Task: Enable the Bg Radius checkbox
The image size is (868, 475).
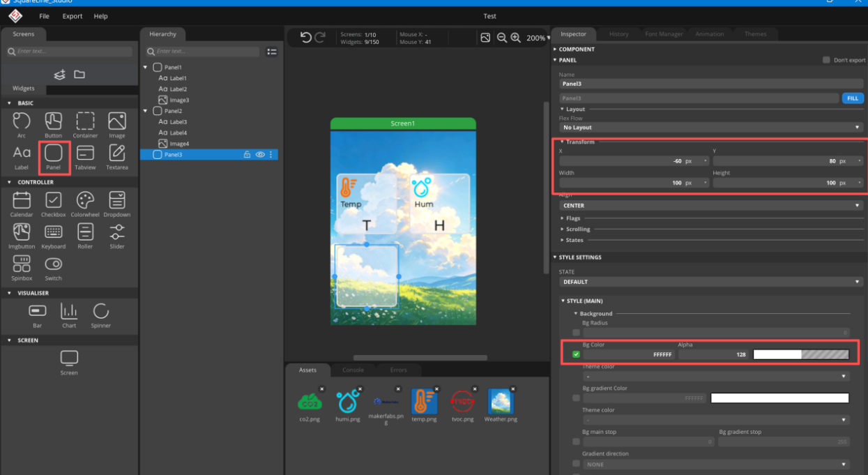Action: point(576,333)
